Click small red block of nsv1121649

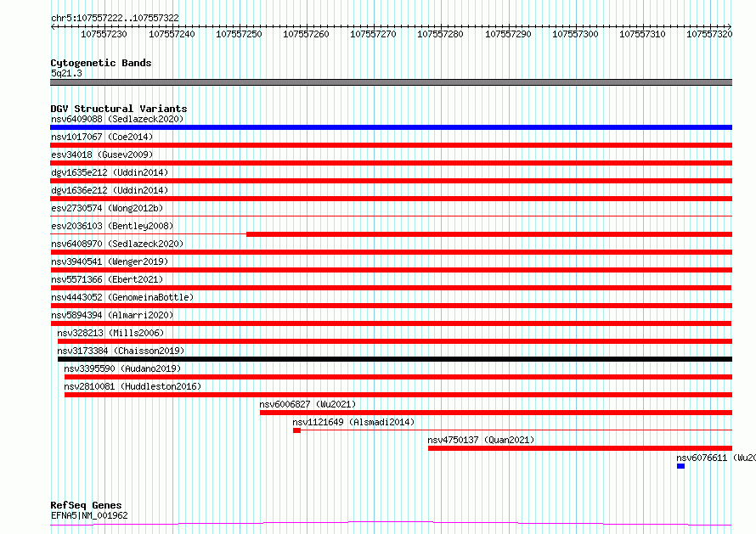click(x=297, y=430)
